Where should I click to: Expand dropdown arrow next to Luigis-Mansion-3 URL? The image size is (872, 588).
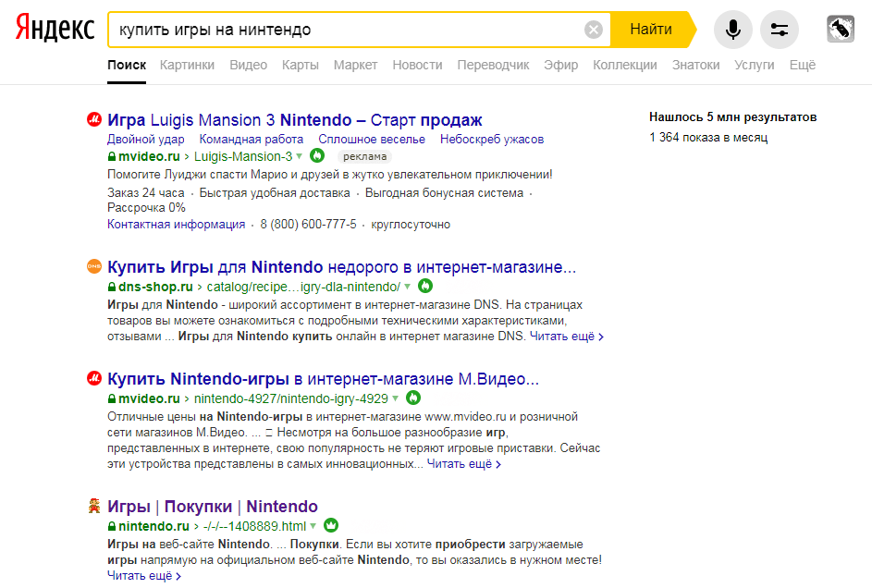[300, 156]
